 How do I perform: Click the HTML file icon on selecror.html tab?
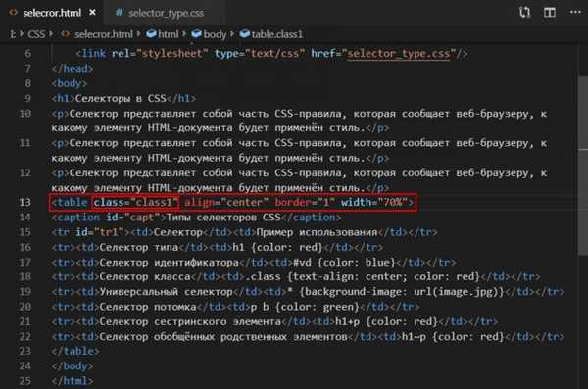13,13
